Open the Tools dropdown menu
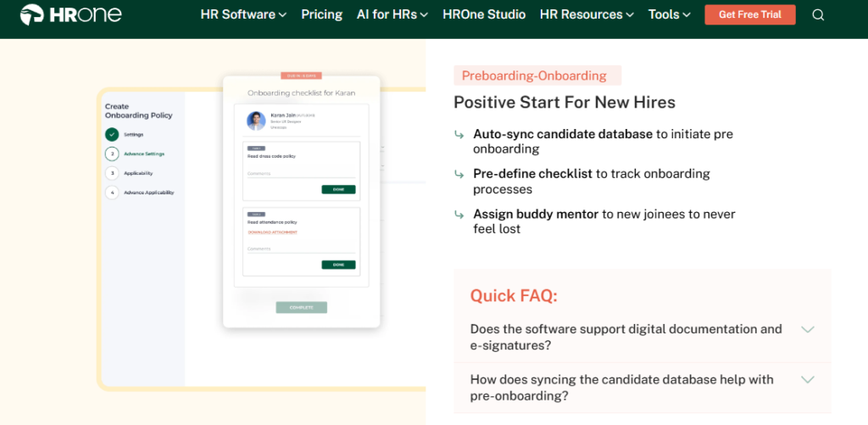 click(x=670, y=14)
